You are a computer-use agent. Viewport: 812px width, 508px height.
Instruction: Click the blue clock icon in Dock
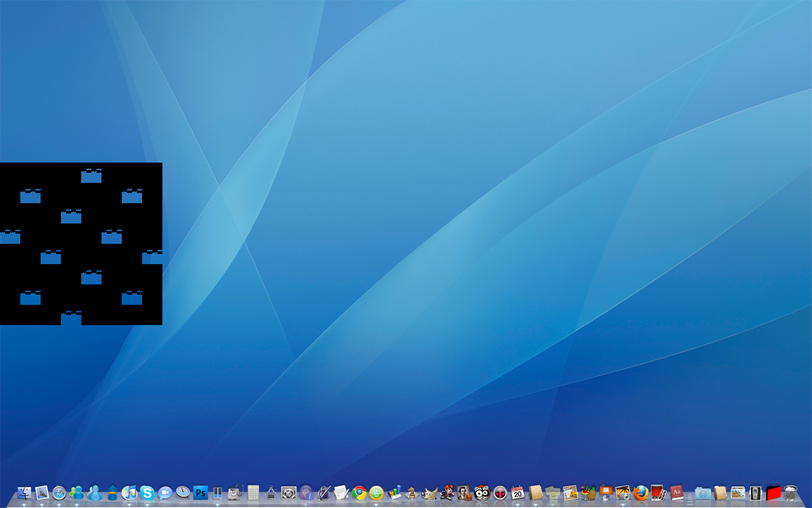pyautogui.click(x=183, y=492)
